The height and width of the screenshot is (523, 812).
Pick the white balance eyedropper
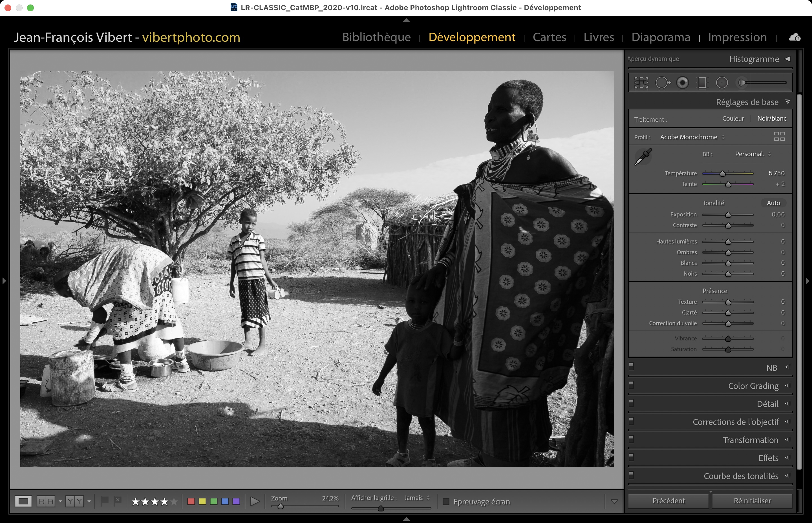pyautogui.click(x=643, y=157)
